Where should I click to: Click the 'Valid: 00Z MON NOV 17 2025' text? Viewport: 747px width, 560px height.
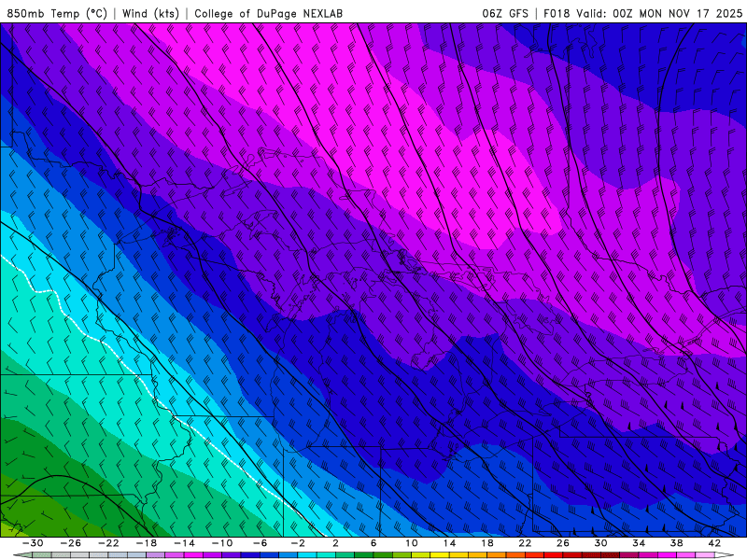coord(659,13)
